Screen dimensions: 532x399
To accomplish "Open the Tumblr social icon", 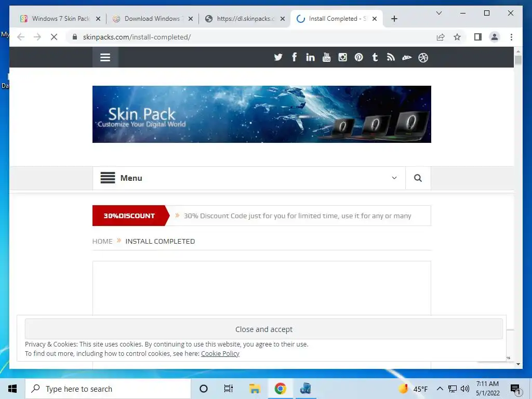I will coord(375,57).
